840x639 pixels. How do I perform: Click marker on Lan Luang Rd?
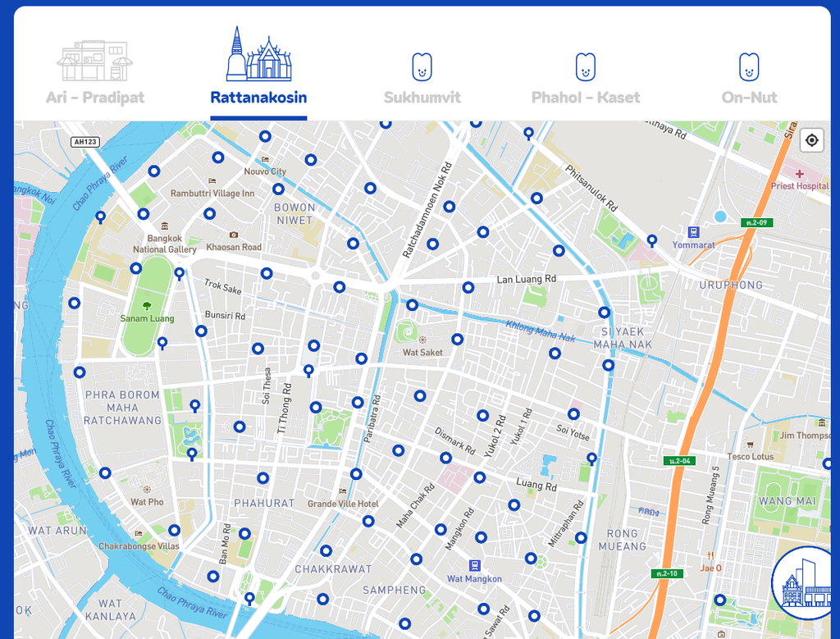pos(468,288)
